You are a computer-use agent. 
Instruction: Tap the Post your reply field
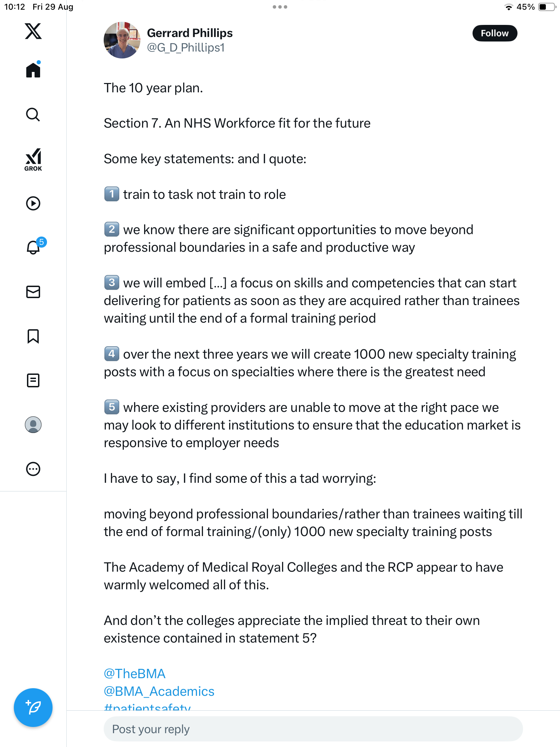[313, 729]
